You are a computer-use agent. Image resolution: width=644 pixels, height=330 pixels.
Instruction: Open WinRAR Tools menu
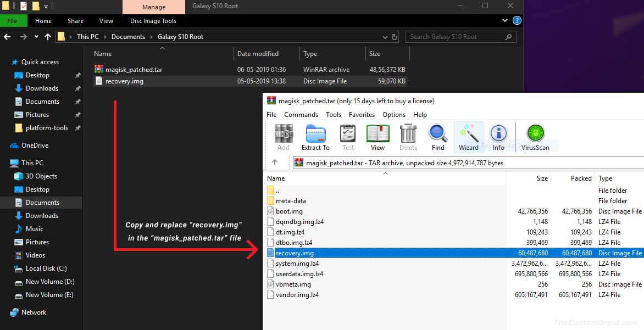334,115
